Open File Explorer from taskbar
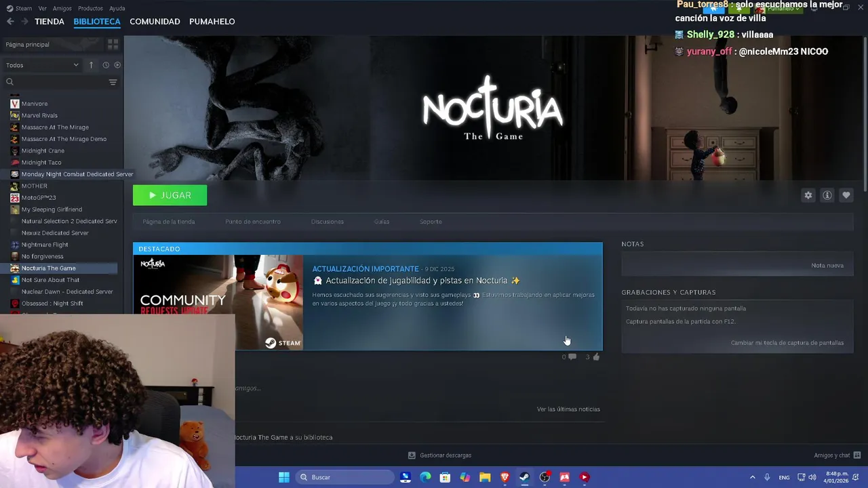The height and width of the screenshot is (488, 868). tap(485, 477)
